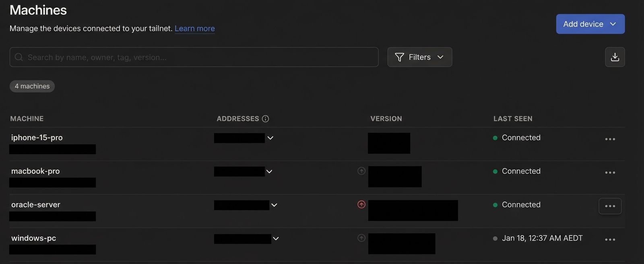Screen dimensions: 644x264
Task: Click the update available icon for macbook-pro
Action: point(361,171)
